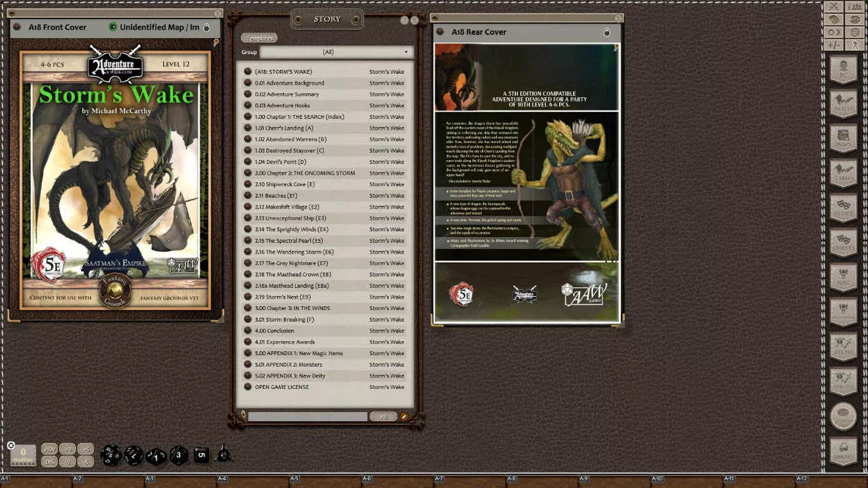Toggle the +5 modifier button

click(86, 449)
